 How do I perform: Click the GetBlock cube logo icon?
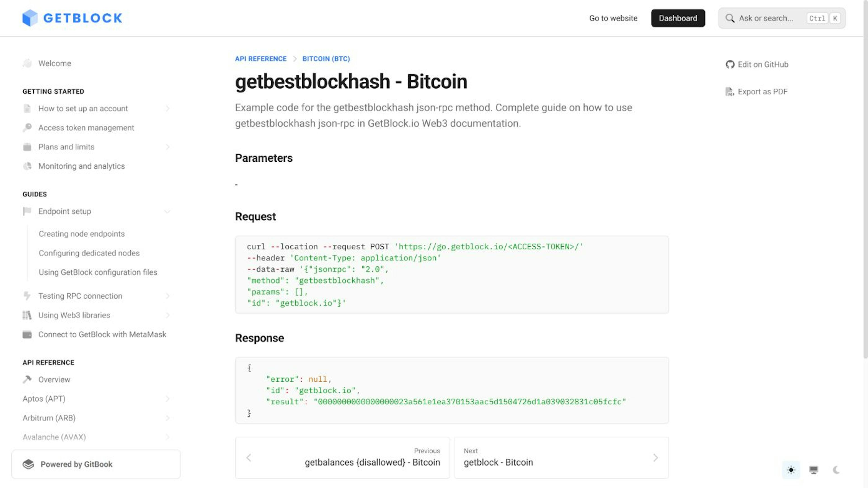30,18
